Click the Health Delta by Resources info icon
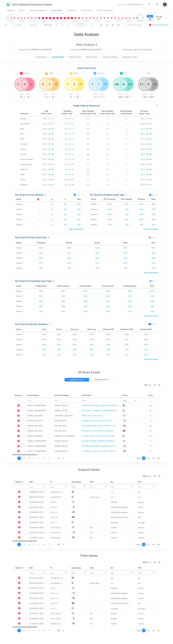The image size is (173, 644). click(157, 106)
